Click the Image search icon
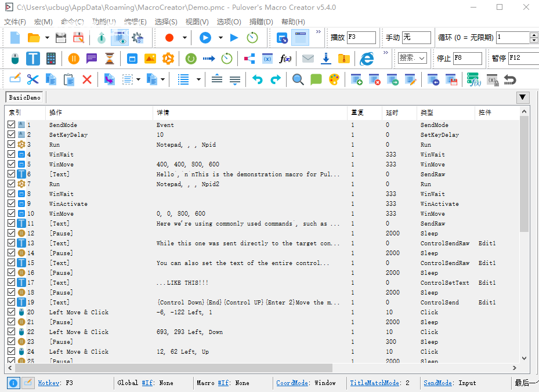This screenshot has height=392, width=539. [150, 59]
